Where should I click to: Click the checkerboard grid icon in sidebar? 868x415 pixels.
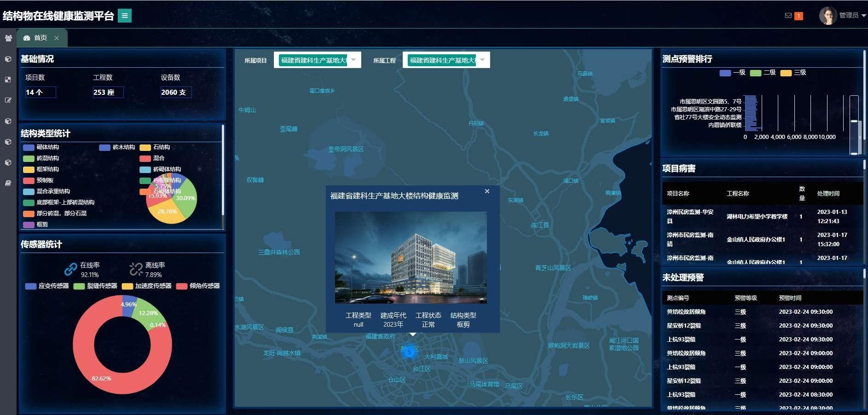pyautogui.click(x=8, y=80)
